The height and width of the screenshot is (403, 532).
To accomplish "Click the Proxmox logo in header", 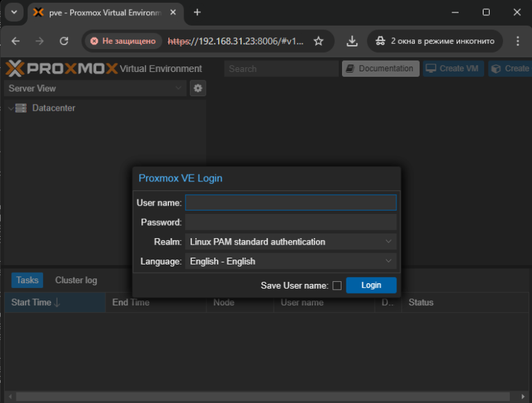I will pyautogui.click(x=62, y=69).
